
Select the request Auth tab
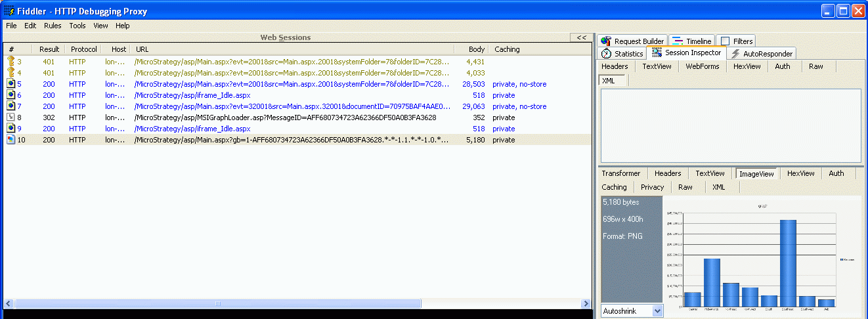click(x=782, y=66)
